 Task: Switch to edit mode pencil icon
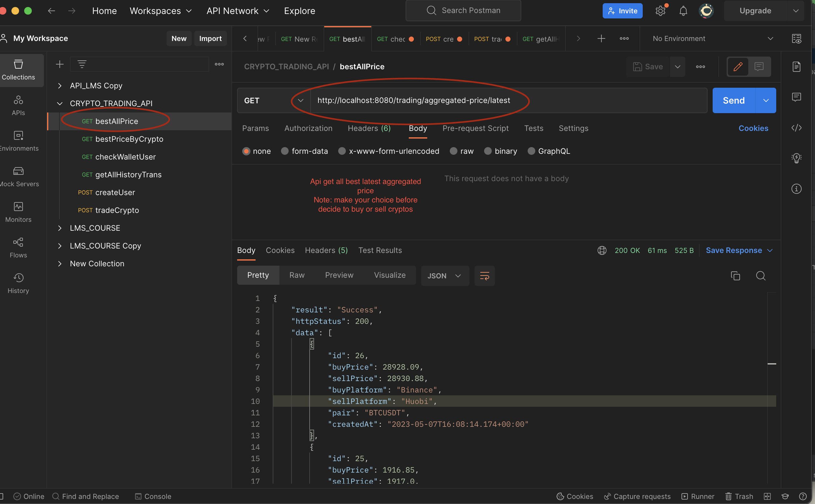738,67
